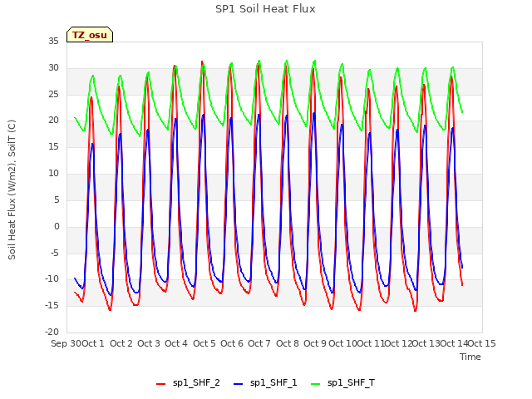Click the 15 y-axis tick label
The image size is (532, 399).
pos(53,147)
